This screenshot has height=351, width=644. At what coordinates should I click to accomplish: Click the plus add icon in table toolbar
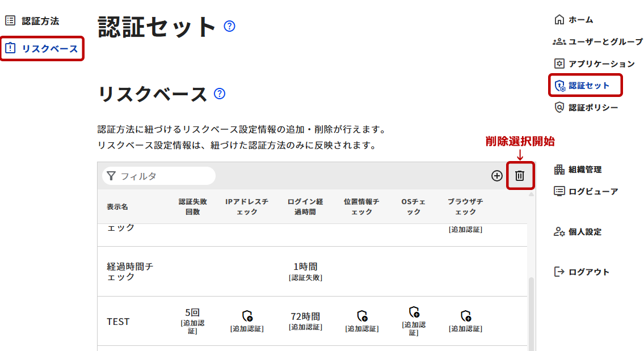[497, 176]
